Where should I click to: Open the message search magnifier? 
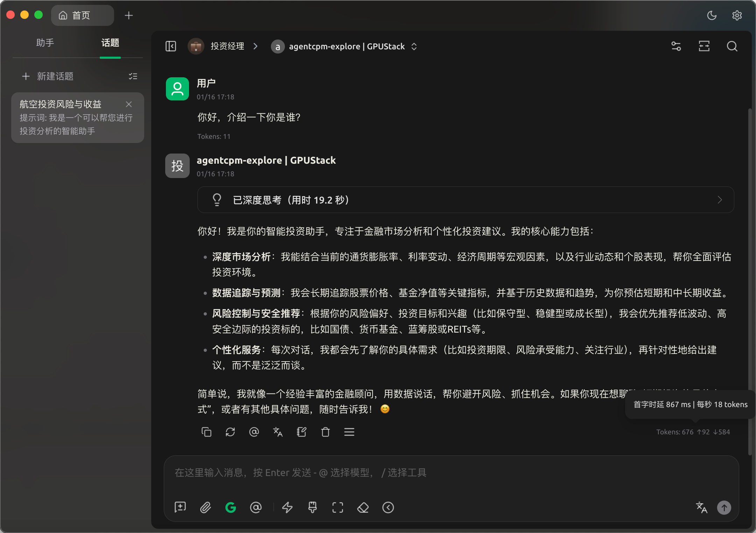732,47
